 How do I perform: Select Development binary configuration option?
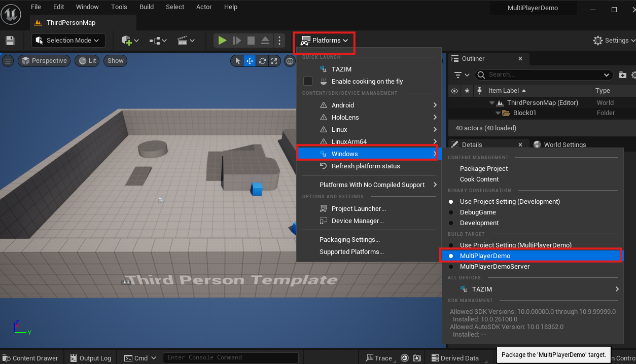coord(479,223)
